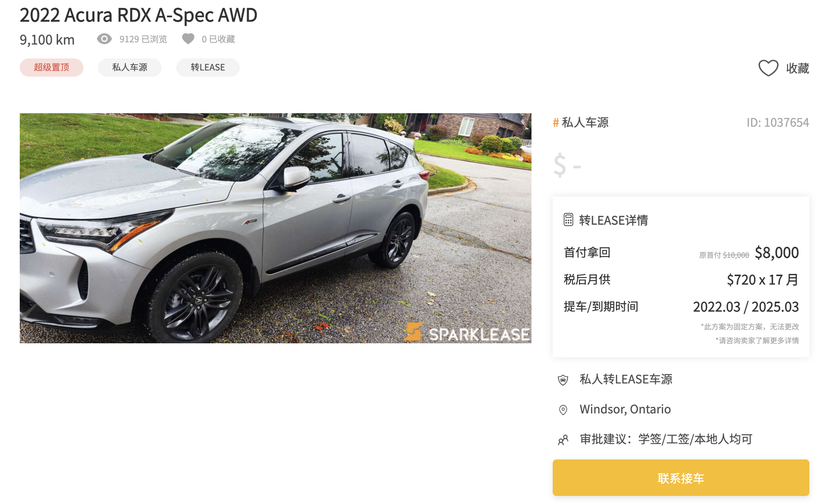Screen dimensions: 824x504
Task: Click the 收藏 text label
Action: tap(798, 68)
